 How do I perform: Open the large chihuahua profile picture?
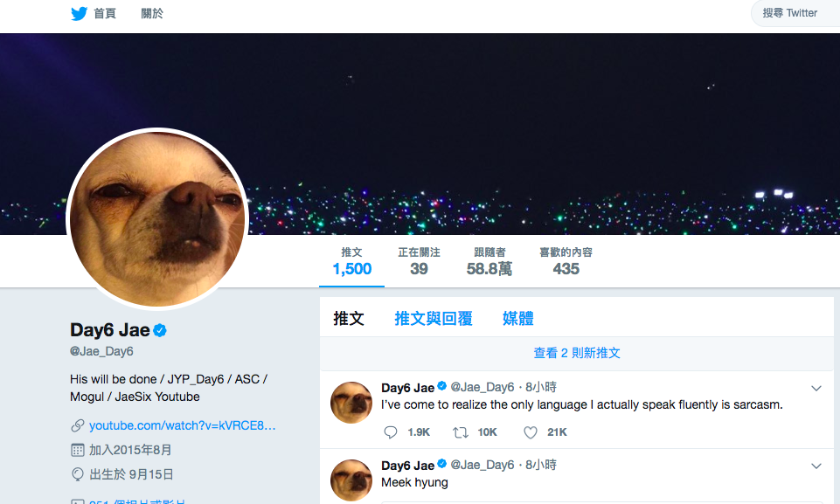pos(157,219)
